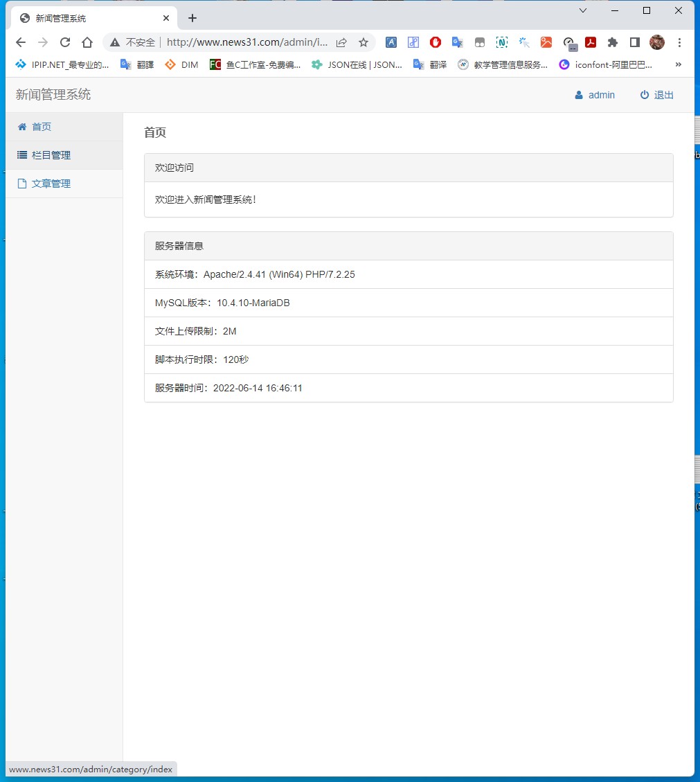
Task: Toggle the browser side panel icon
Action: [x=634, y=42]
